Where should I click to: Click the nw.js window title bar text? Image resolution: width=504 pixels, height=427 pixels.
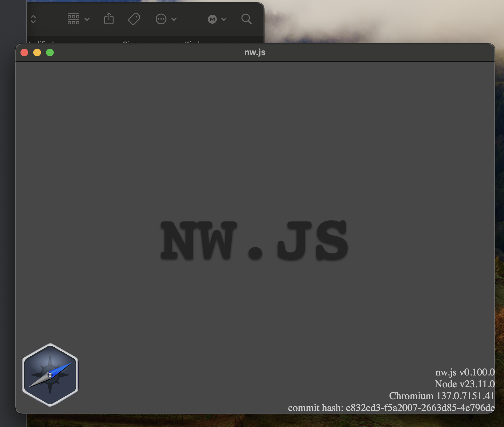pos(255,52)
